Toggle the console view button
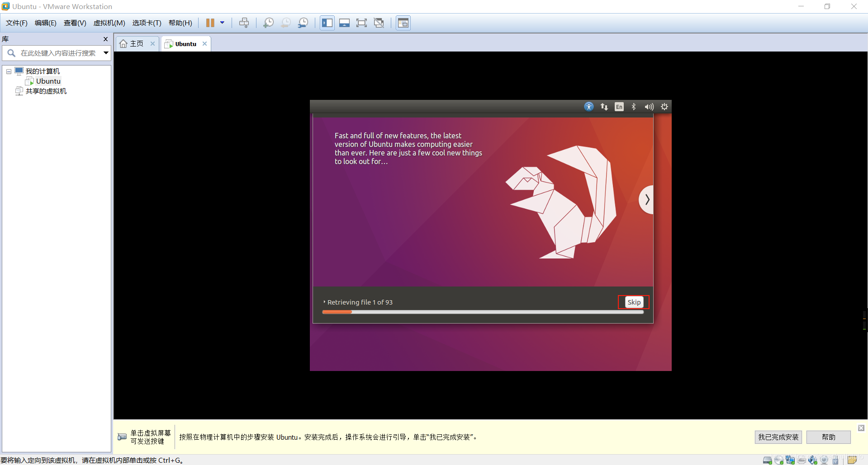 [x=403, y=23]
